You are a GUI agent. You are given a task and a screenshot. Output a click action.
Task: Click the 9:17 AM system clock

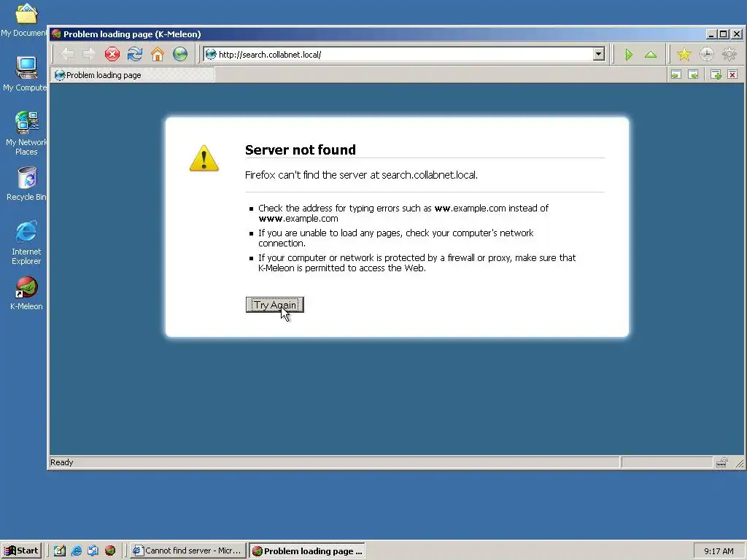point(719,551)
